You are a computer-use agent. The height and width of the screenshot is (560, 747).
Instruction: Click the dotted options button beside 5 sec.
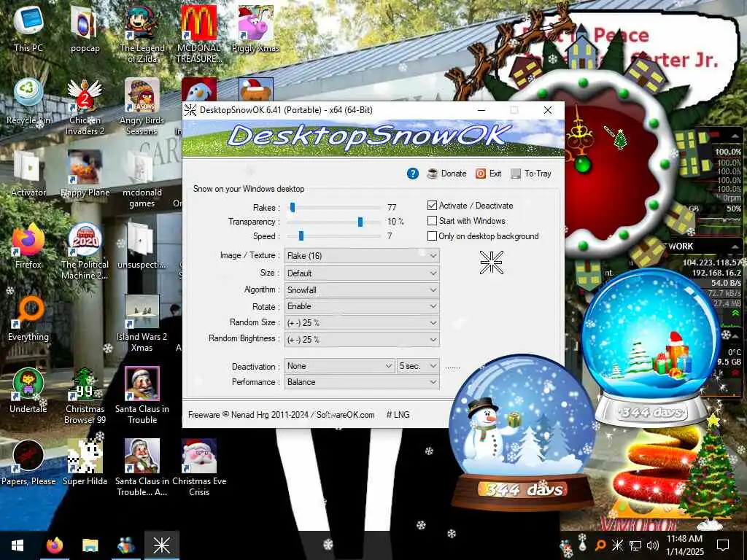click(x=452, y=367)
